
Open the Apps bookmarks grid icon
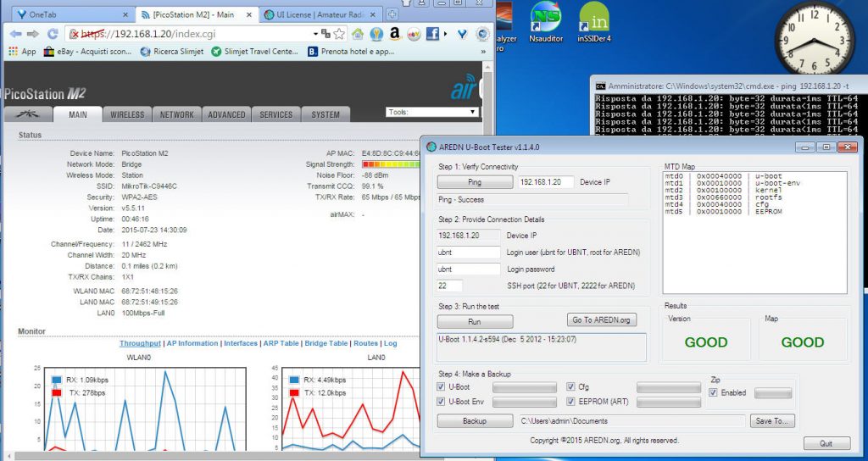point(14,52)
